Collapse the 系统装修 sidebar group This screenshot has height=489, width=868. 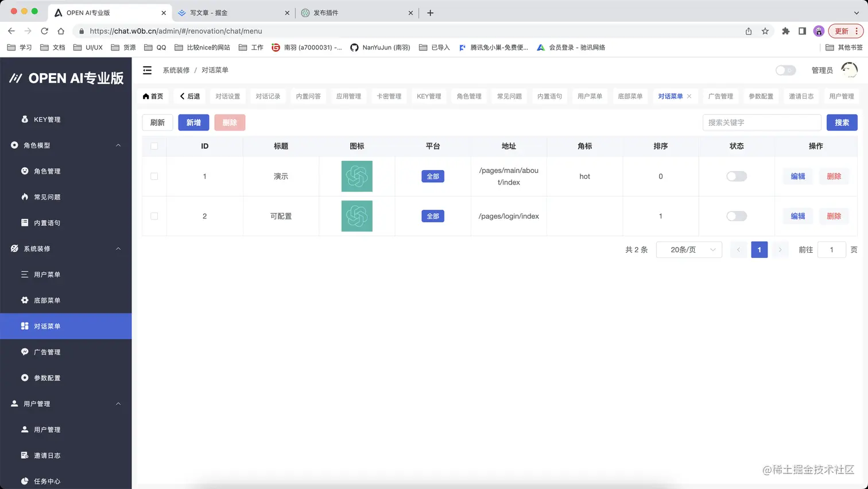click(x=118, y=248)
